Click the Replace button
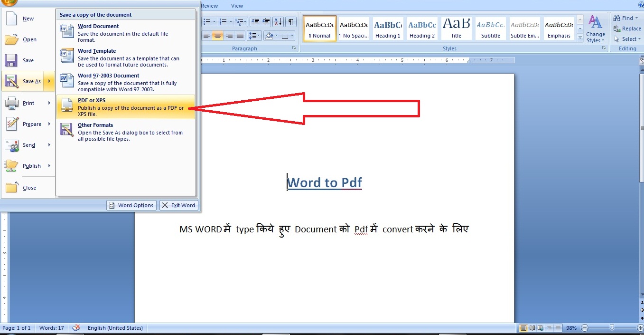644x335 pixels. tap(627, 29)
